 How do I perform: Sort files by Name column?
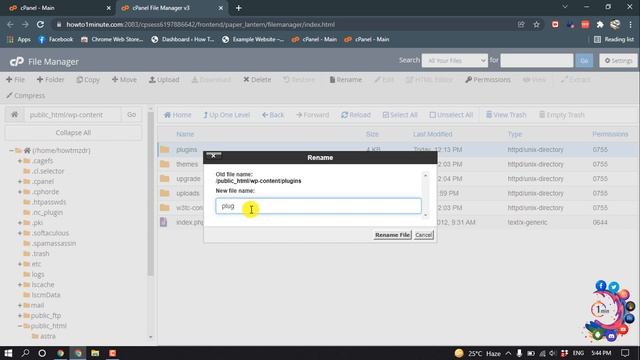185,134
